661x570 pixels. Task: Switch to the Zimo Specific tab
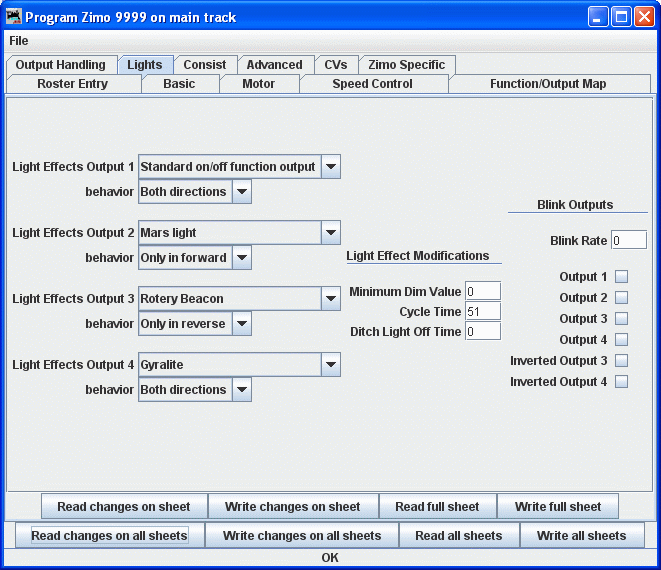406,65
